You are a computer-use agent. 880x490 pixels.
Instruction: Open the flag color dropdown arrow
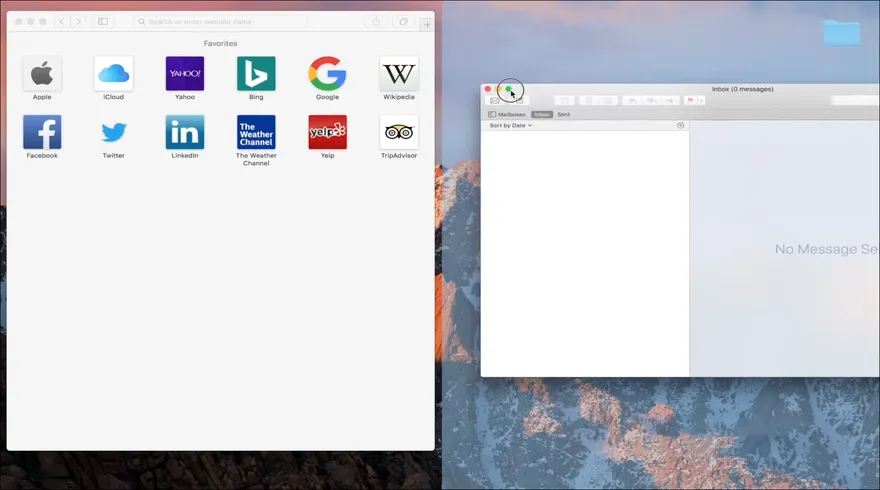(701, 101)
